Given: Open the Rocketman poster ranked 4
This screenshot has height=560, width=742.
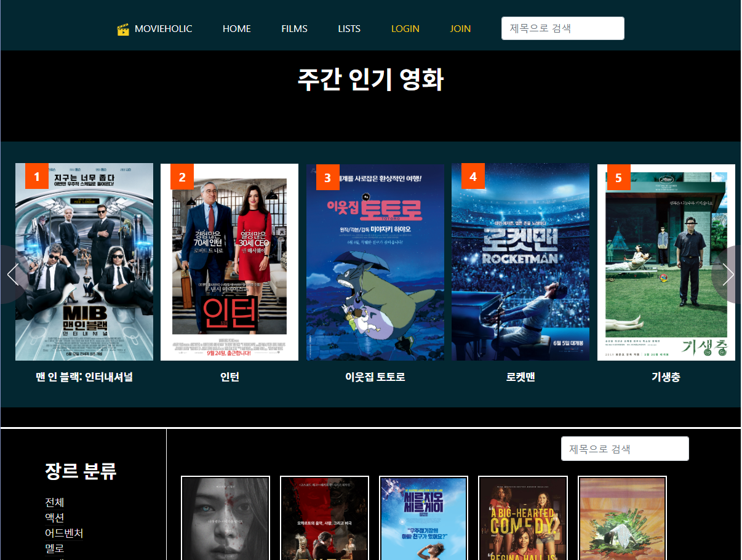Looking at the screenshot, I should [x=521, y=262].
